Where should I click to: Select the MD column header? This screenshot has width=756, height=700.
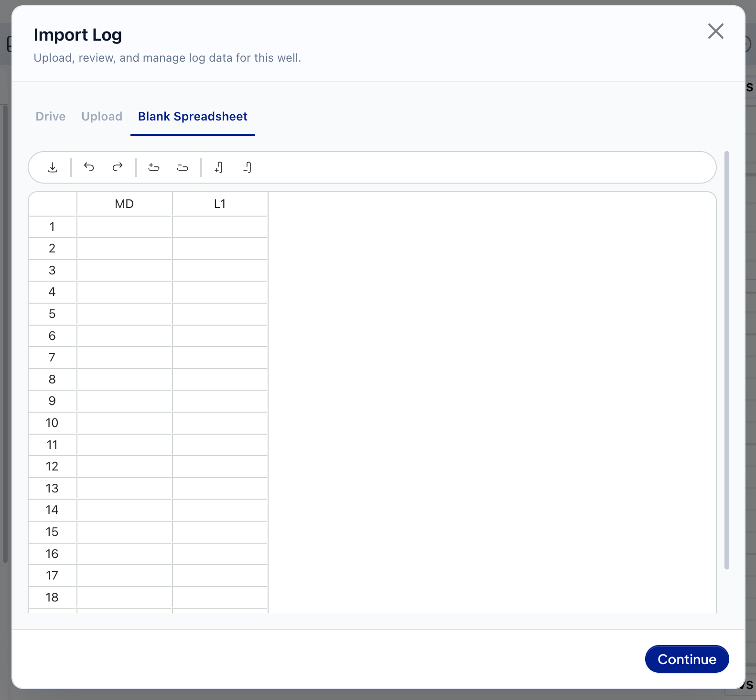point(124,204)
